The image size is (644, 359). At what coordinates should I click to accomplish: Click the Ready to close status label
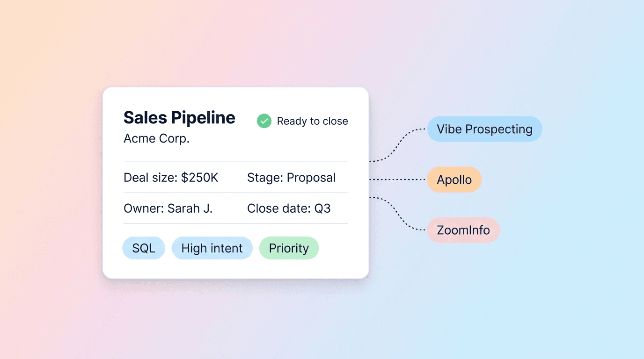[x=312, y=121]
